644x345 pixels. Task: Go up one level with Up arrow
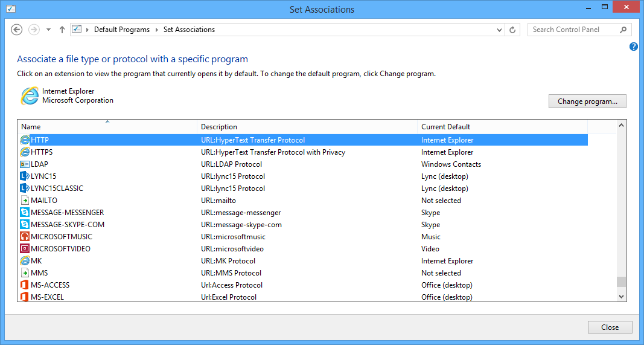pos(62,30)
